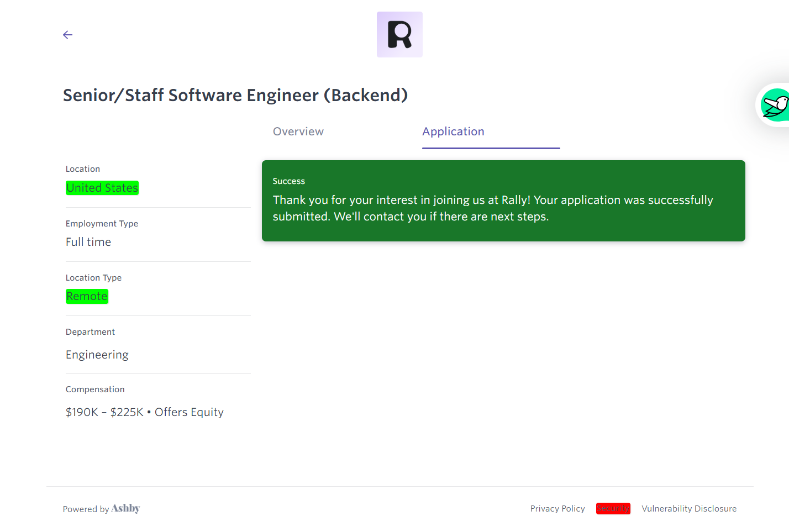The height and width of the screenshot is (532, 789).
Task: Switch to the Overview tab
Action: pos(298,132)
